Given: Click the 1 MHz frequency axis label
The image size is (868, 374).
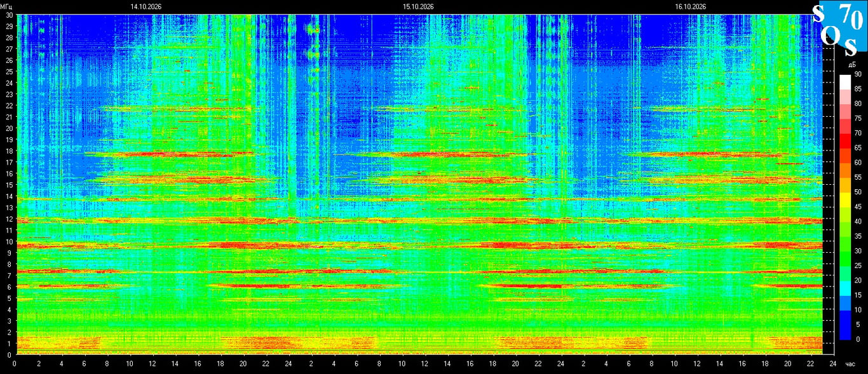Looking at the screenshot, I should 10,344.
